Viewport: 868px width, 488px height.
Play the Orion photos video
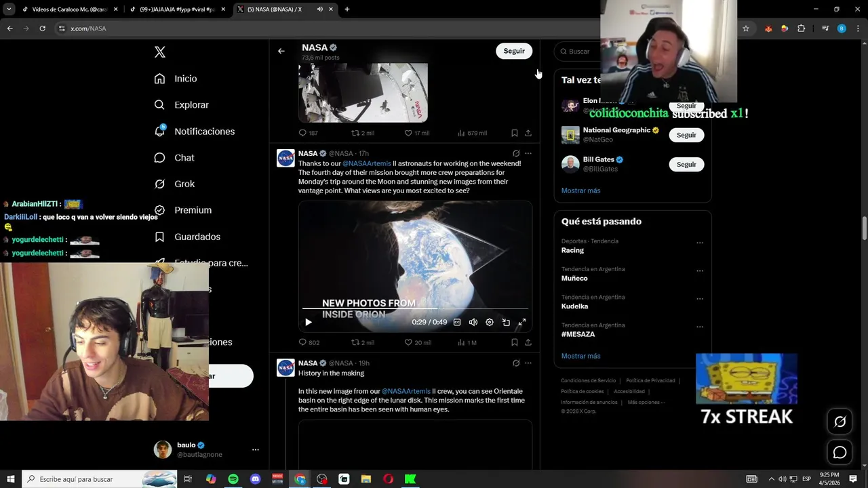click(309, 323)
